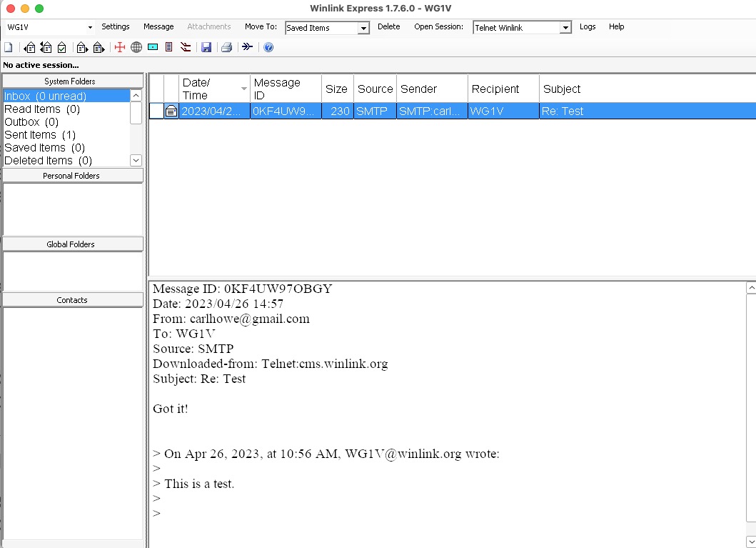The height and width of the screenshot is (548, 756).
Task: Click the Open Session button
Action: (x=438, y=27)
